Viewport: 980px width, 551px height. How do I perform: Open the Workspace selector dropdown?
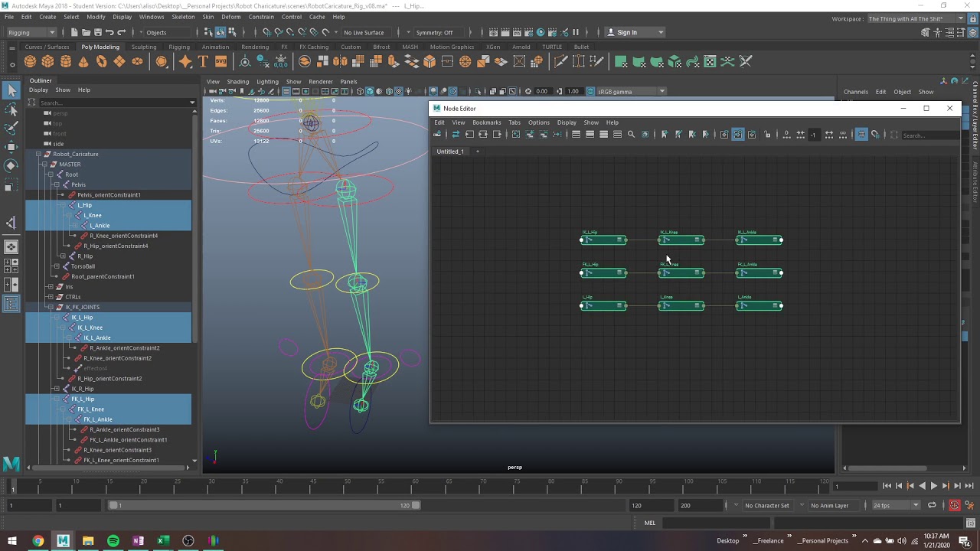(x=916, y=19)
